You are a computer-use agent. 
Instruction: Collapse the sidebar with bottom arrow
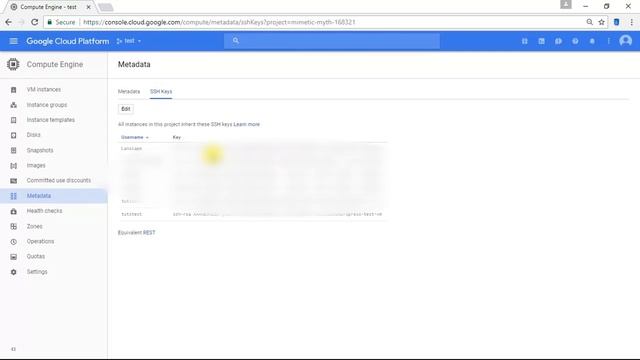[x=13, y=349]
